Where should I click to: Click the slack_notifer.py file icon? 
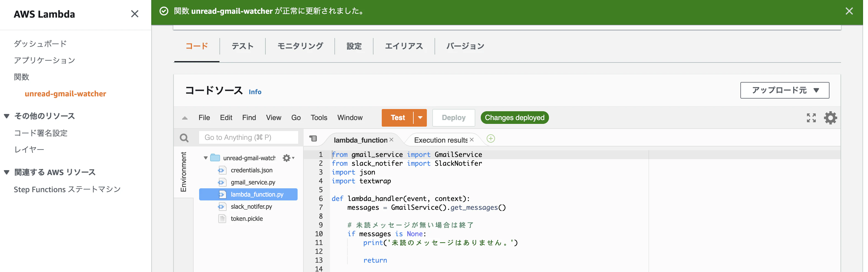pos(221,206)
